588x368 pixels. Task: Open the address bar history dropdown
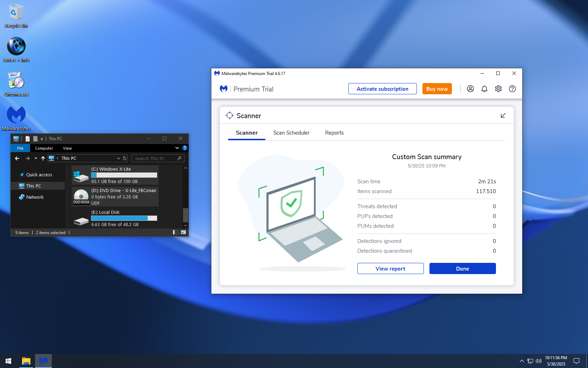[x=119, y=158]
